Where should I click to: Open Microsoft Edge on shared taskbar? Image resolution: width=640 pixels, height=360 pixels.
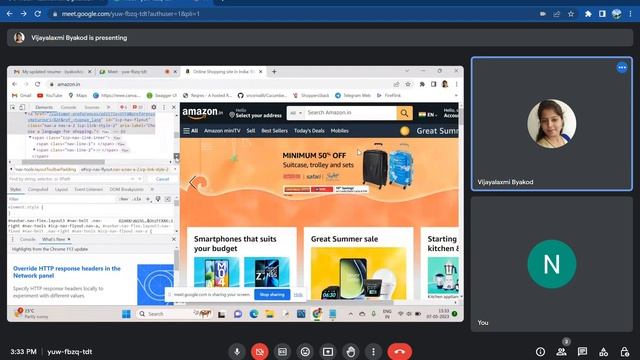(x=254, y=314)
